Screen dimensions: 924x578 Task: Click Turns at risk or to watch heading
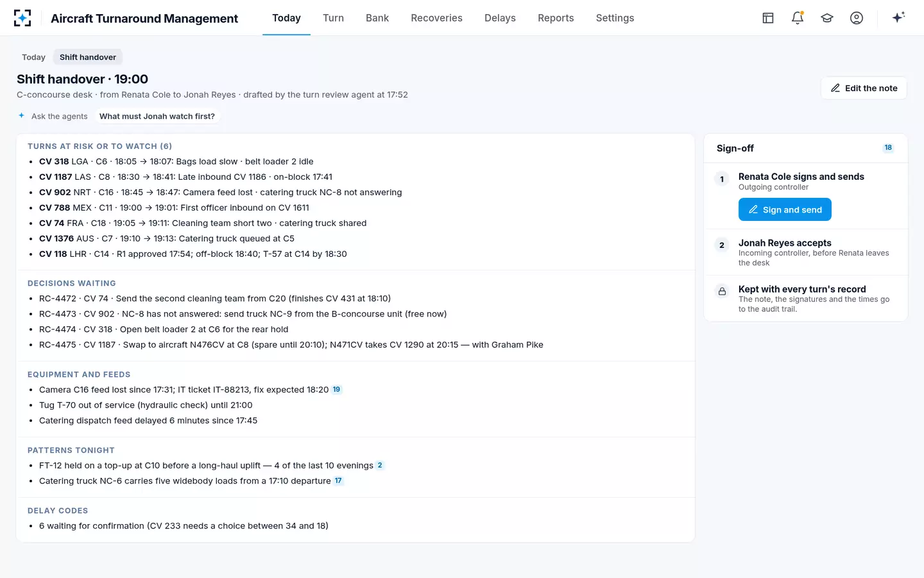(99, 146)
